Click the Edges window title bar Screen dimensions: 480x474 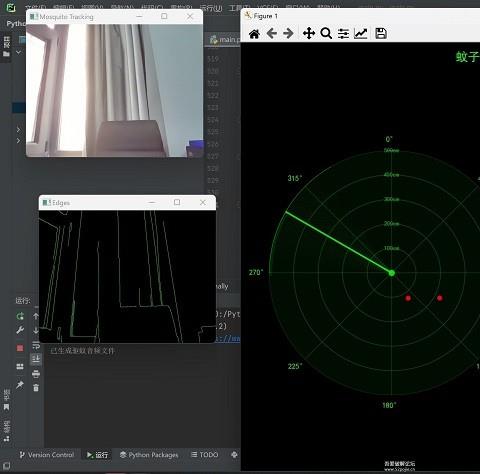tap(127, 203)
